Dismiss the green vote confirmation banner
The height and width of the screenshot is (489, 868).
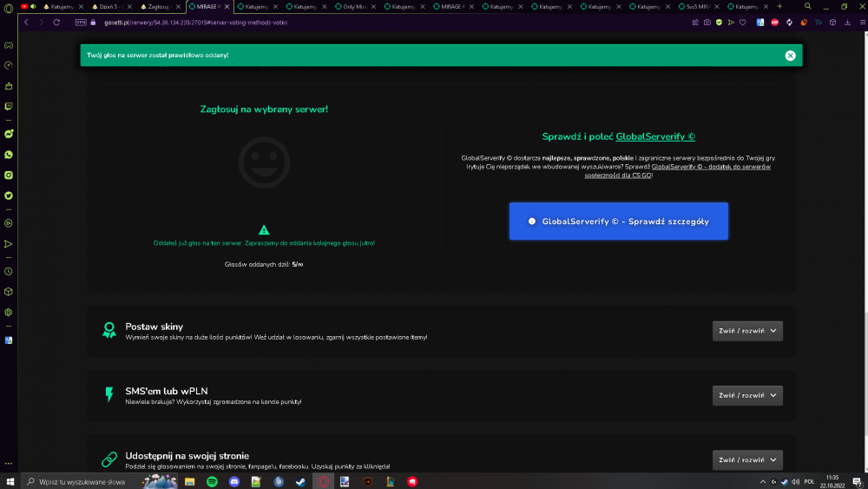tap(790, 56)
